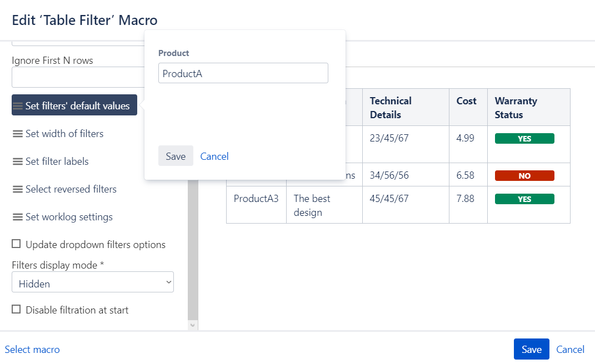Cancel the Product filter popup

point(214,156)
